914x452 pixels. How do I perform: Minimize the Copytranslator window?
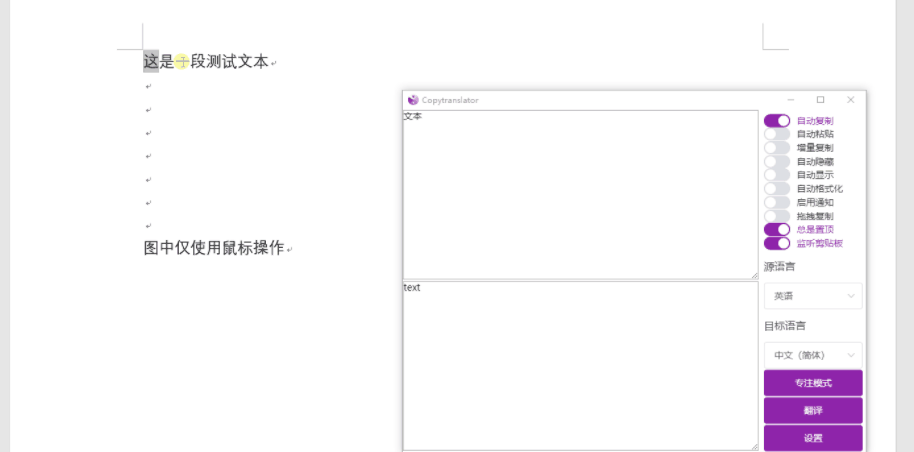(790, 100)
